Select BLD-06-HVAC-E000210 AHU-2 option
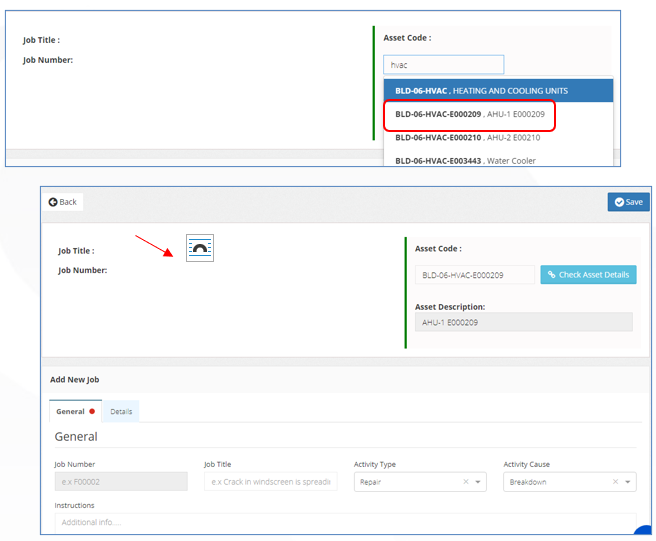The height and width of the screenshot is (541, 656). tap(498, 138)
